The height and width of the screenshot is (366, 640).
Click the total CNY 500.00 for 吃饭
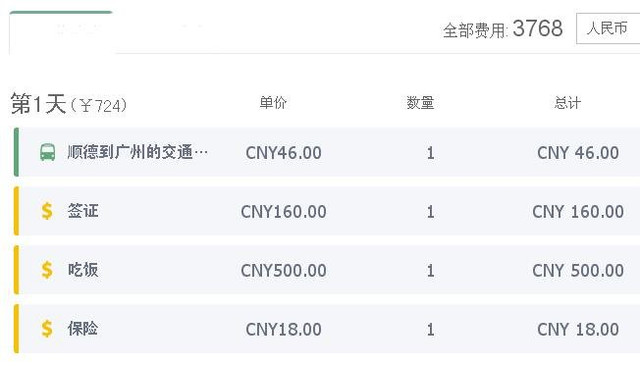(x=578, y=271)
